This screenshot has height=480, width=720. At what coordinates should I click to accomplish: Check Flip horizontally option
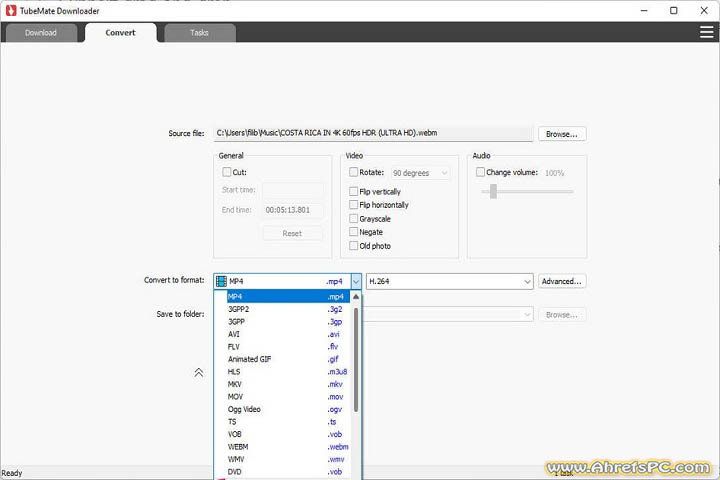[x=353, y=204]
